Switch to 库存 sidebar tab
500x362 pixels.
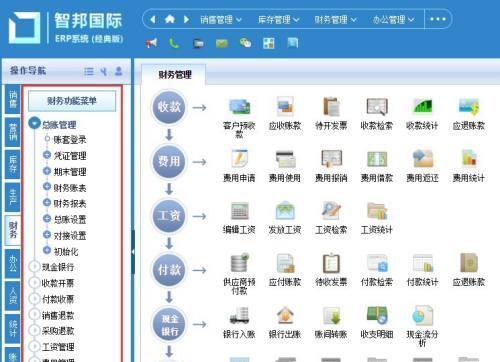13,164
